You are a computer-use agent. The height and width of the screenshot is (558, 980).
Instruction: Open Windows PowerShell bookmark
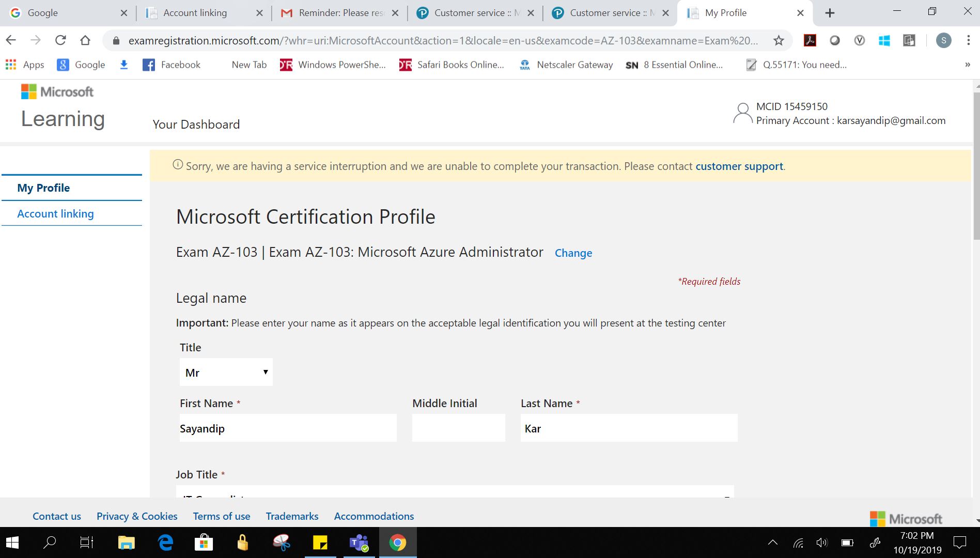333,65
